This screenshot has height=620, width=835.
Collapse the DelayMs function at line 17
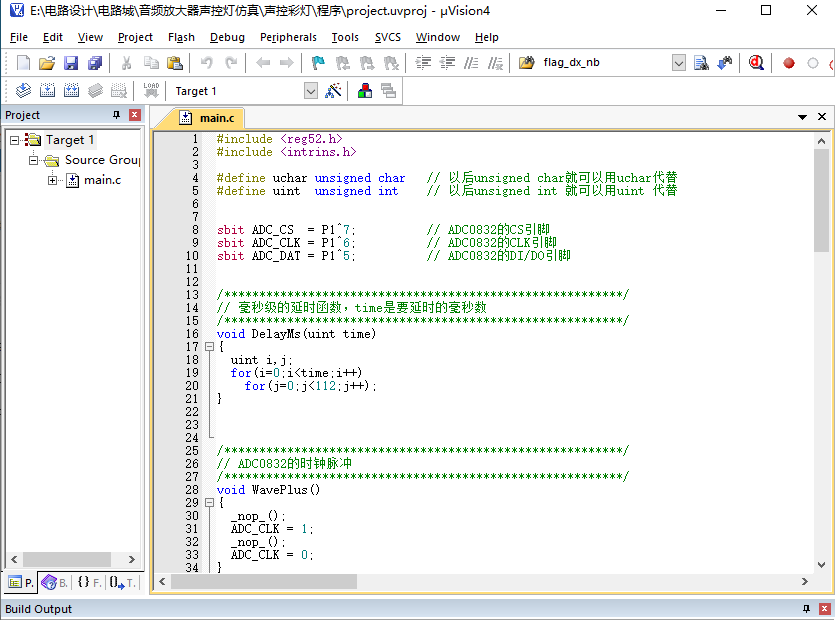[x=209, y=347]
